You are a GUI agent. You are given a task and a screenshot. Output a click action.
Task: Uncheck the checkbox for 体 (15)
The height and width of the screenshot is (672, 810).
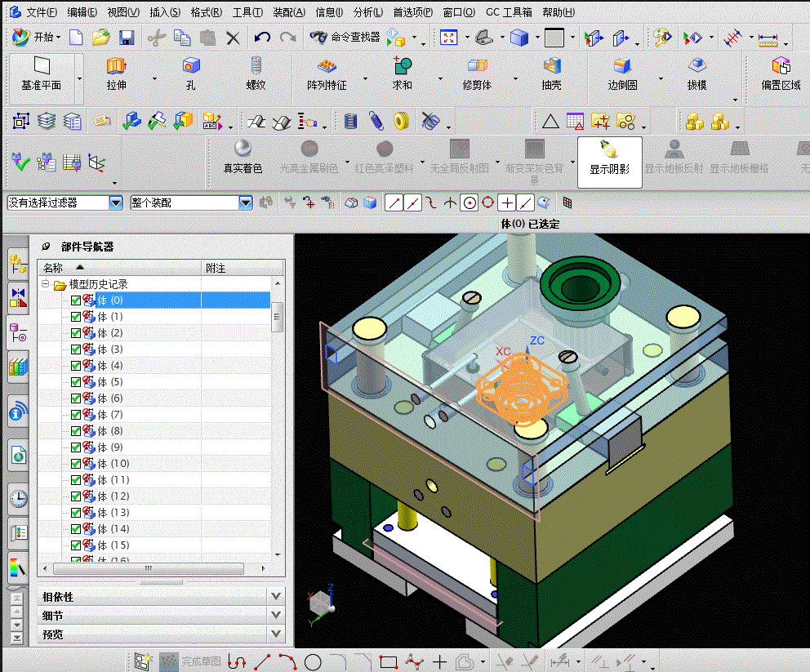[76, 545]
